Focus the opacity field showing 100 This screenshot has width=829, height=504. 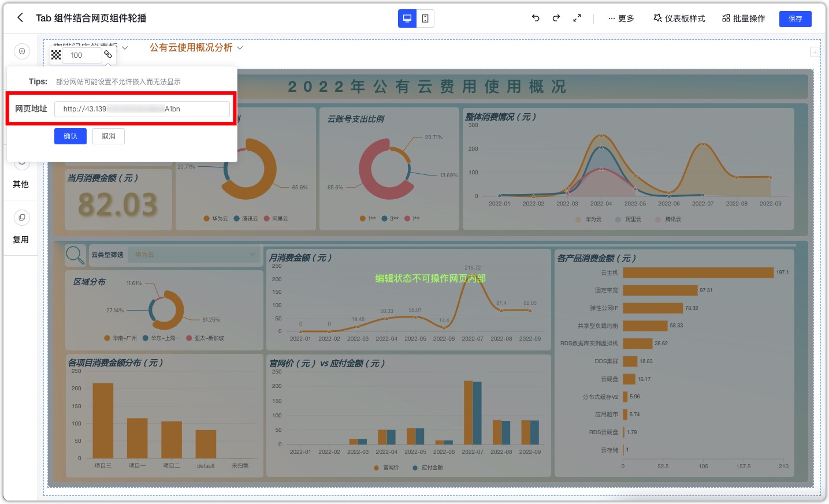(83, 55)
